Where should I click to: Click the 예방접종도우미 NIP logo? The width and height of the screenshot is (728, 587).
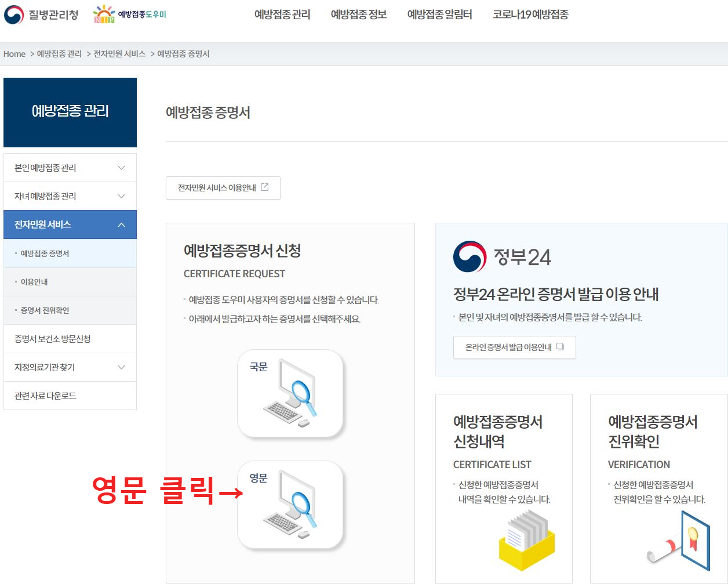click(130, 14)
